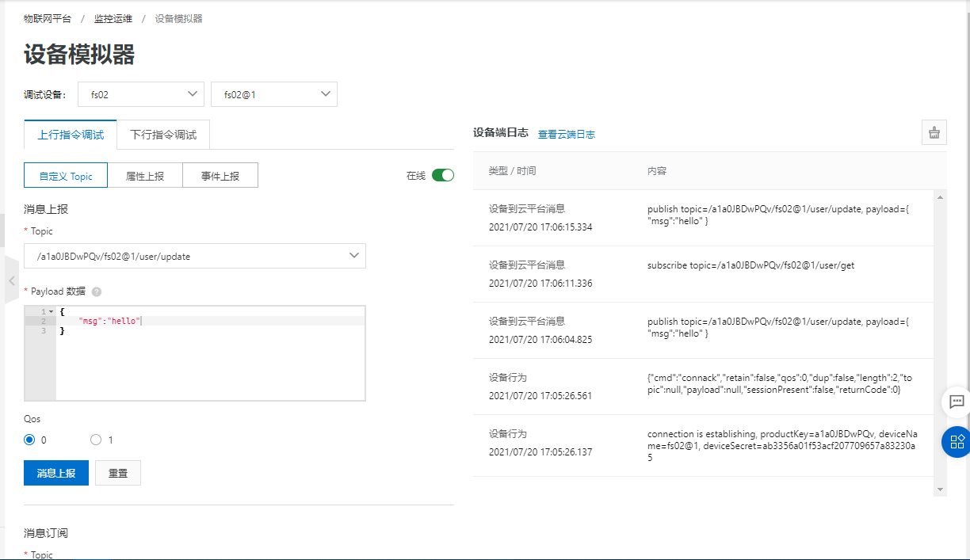Expand the Topic selection dropdown
The image size is (970, 560).
[x=195, y=256]
